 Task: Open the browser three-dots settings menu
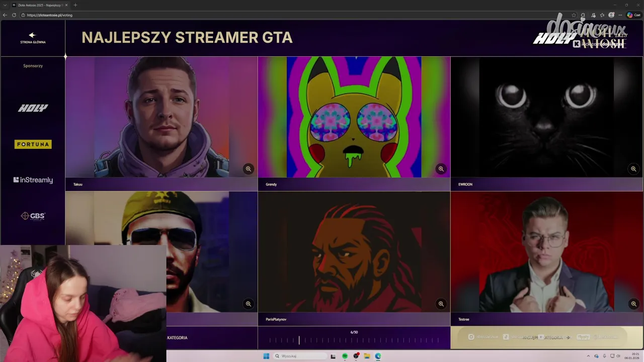pos(620,15)
